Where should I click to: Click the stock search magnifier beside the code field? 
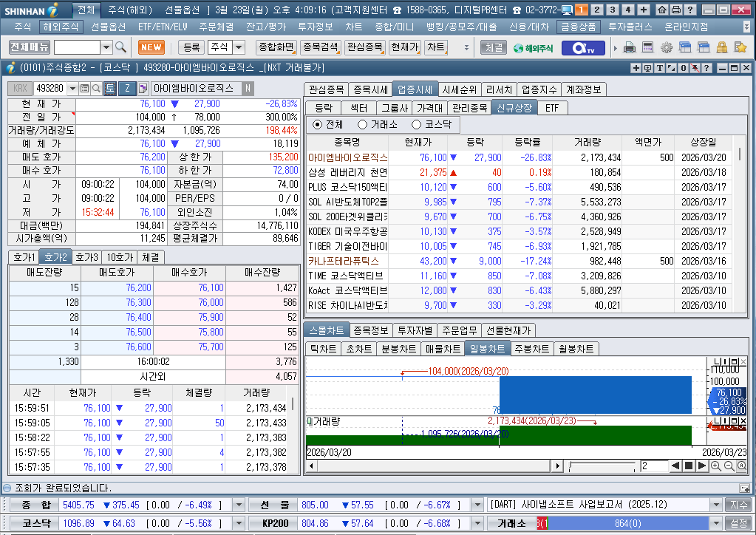click(x=96, y=88)
